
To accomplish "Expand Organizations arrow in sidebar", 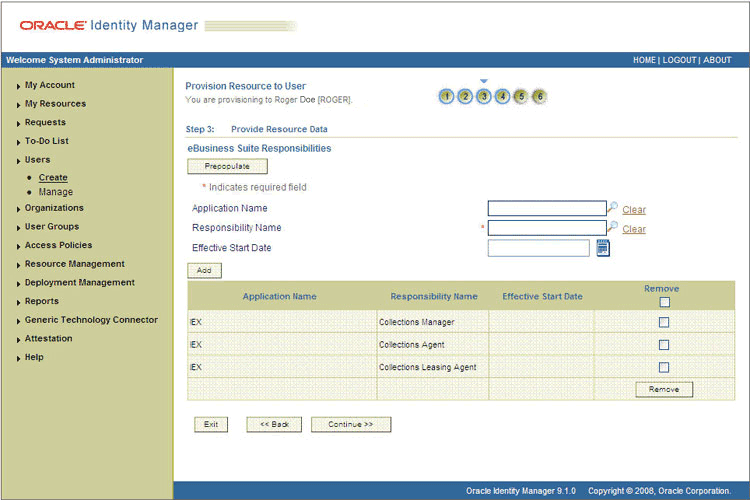I will tap(18, 209).
